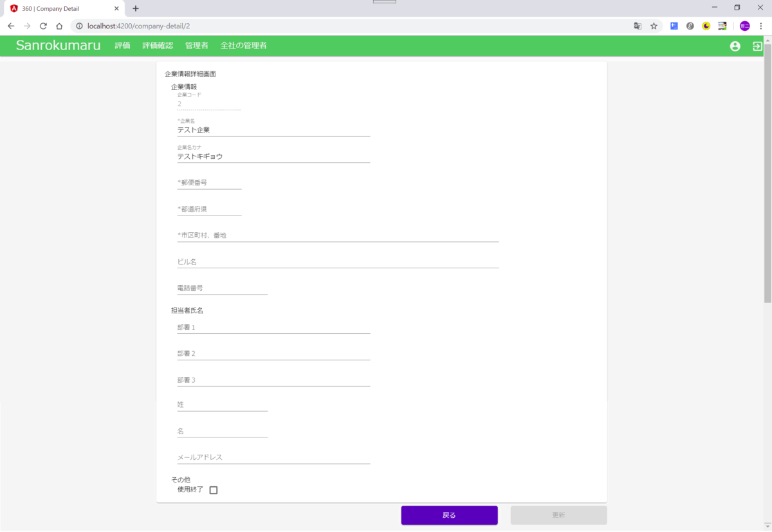Click the 部署3 field
Screen dimensions: 772x532
click(274, 380)
